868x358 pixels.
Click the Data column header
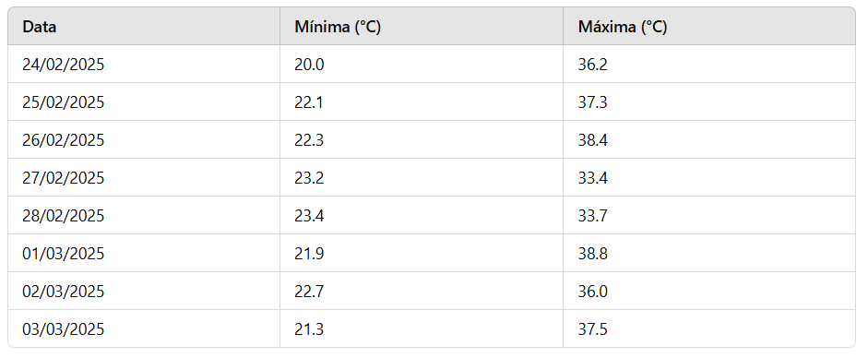[x=40, y=27]
